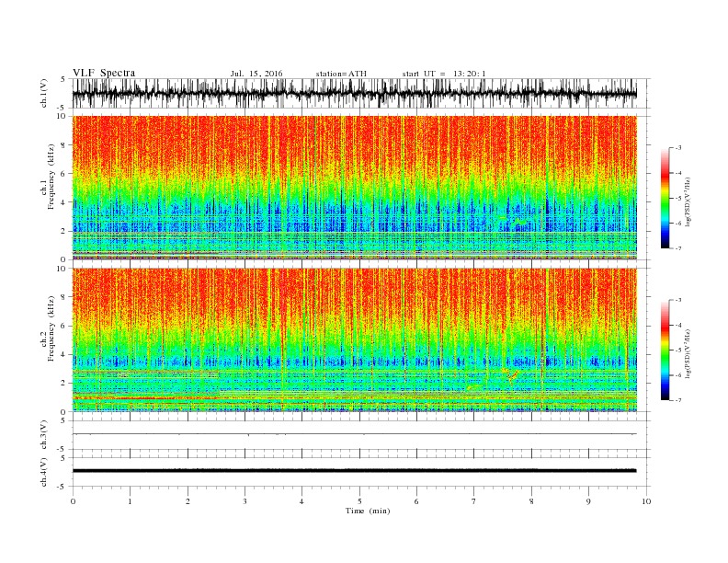728x563 pixels.
Task: Click time axis tick label "10"
Action: click(646, 501)
